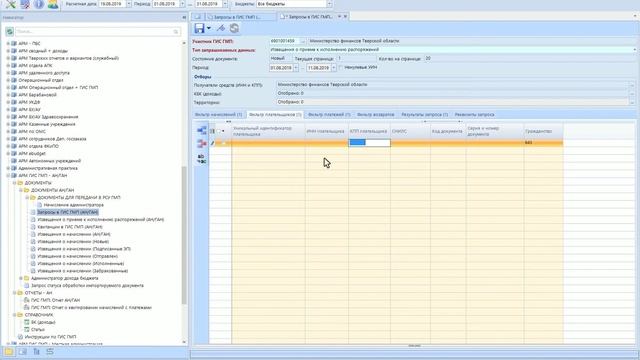Open Начисления администратора in the tree
Image resolution: width=640 pixels, height=360 pixels.
tap(74, 205)
